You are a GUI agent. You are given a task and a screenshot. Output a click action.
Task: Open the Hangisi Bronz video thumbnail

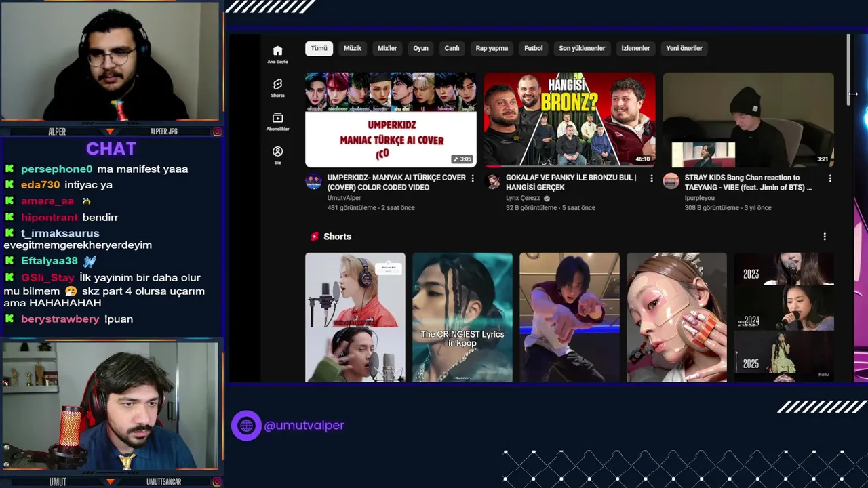pos(570,119)
